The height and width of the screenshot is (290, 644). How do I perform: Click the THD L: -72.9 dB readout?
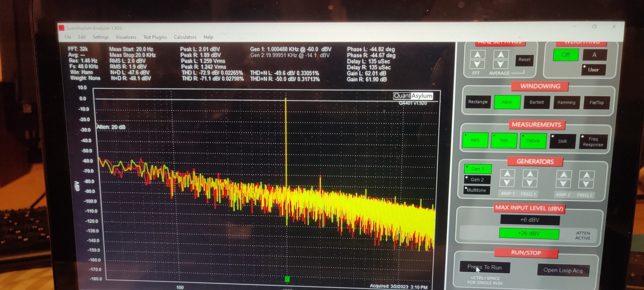pyautogui.click(x=212, y=73)
